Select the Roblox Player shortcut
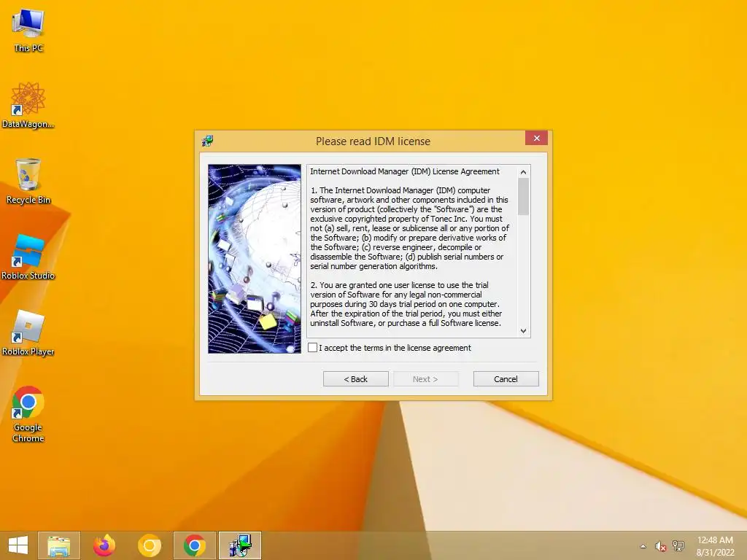 click(28, 333)
